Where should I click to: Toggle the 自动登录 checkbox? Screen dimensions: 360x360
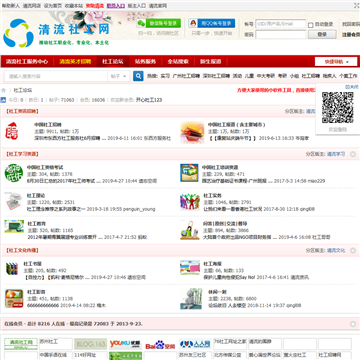(311, 25)
